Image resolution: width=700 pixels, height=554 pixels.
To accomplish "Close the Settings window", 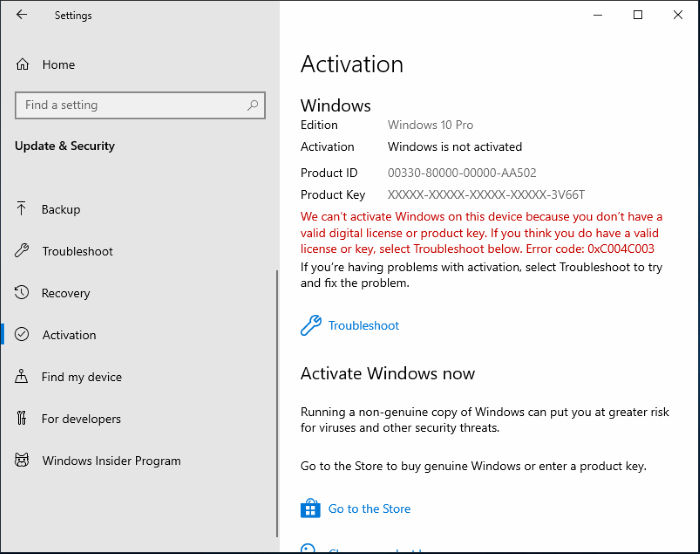I will click(x=678, y=15).
